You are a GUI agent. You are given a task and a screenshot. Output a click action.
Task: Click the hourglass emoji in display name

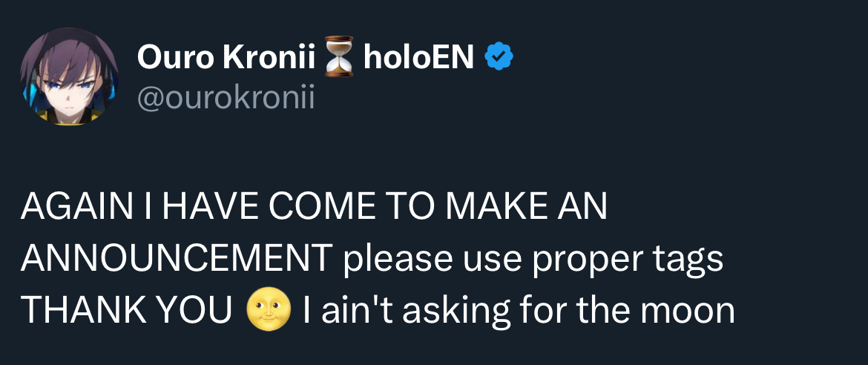(341, 59)
